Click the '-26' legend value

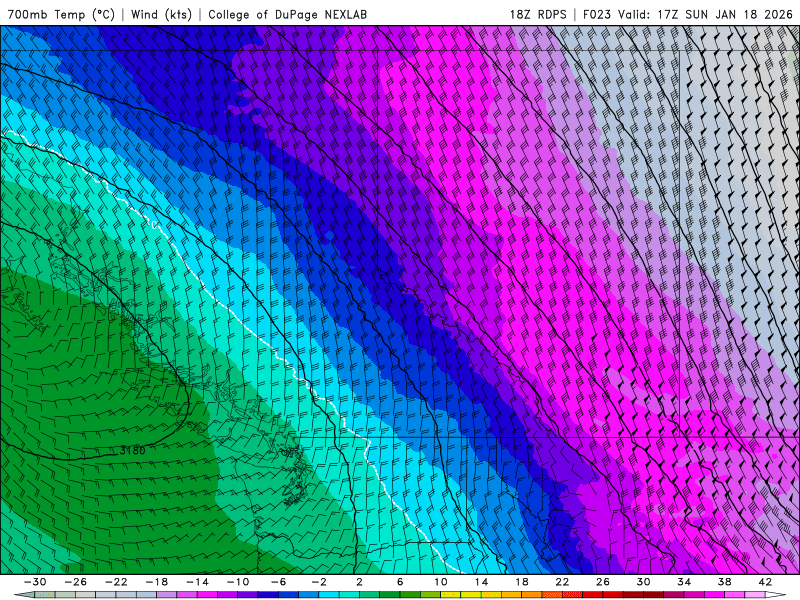pyautogui.click(x=76, y=582)
